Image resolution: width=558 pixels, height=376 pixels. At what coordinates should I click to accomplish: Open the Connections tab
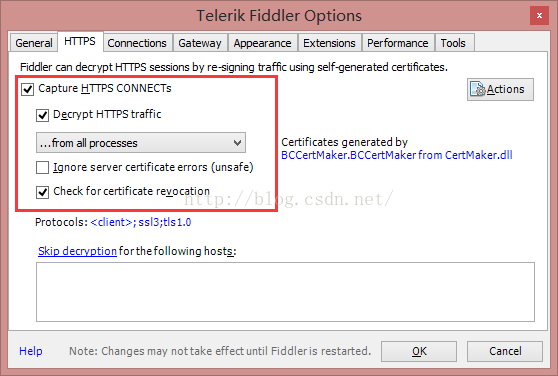(x=137, y=43)
